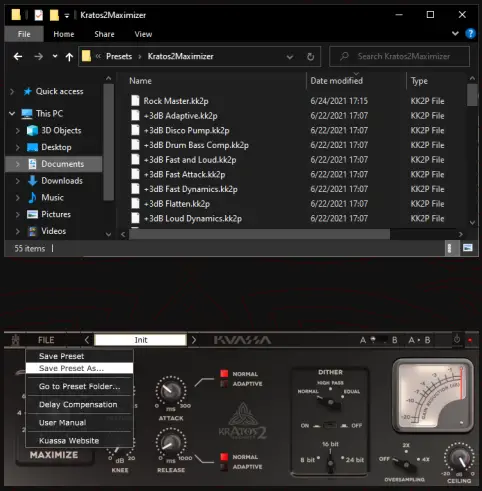The width and height of the screenshot is (482, 491).
Task: Choose Go to Preset Folder... entry
Action: (x=79, y=386)
